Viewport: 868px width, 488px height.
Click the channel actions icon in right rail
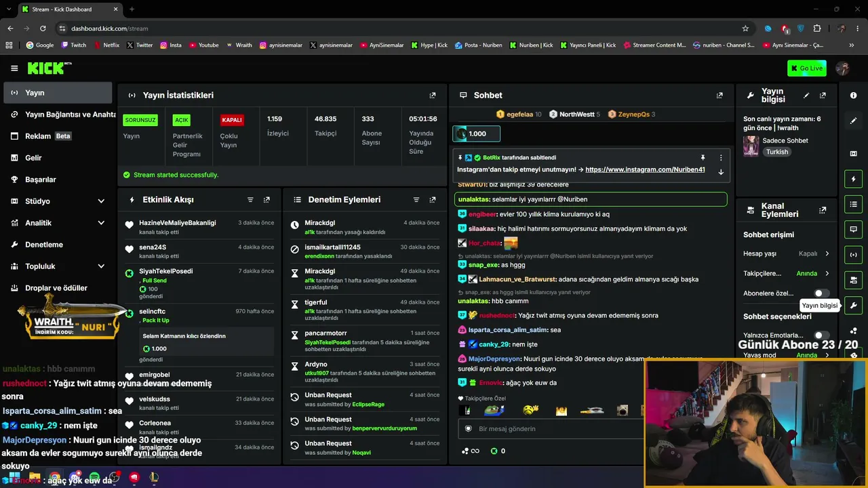(x=853, y=280)
